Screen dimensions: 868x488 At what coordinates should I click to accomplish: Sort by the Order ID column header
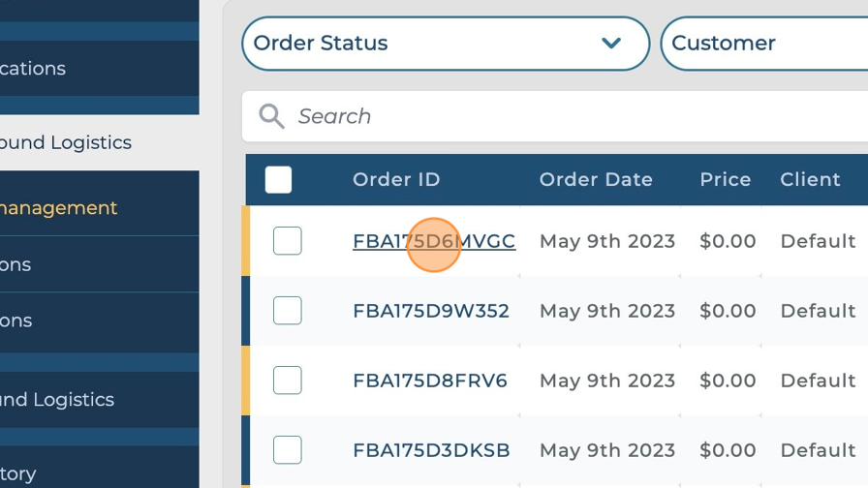396,180
